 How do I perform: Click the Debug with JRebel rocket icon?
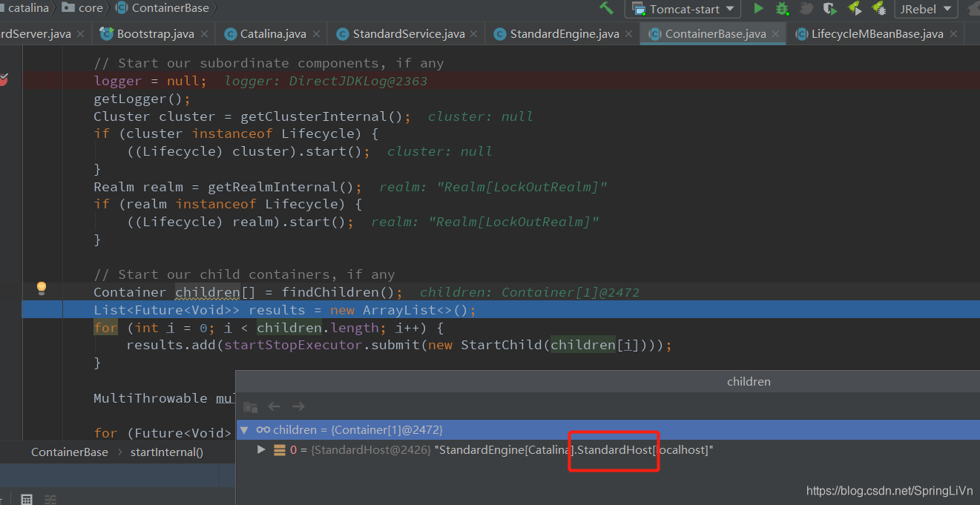[x=879, y=9]
